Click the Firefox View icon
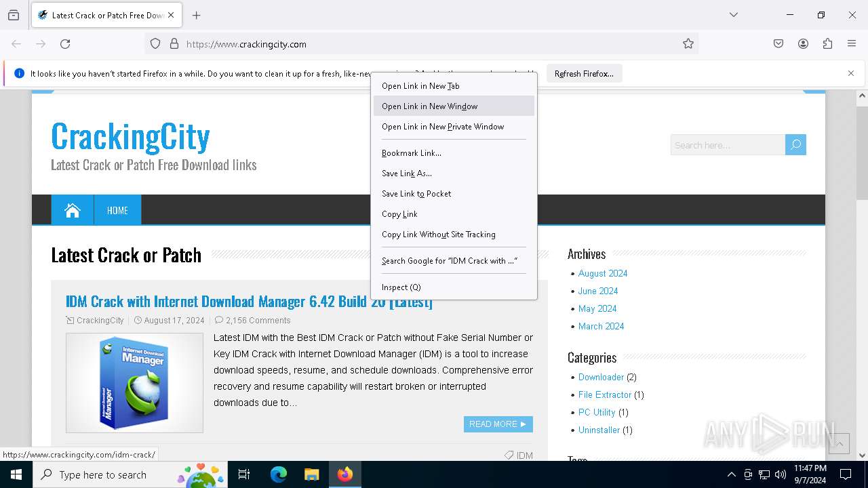The width and height of the screenshot is (868, 488). (14, 15)
